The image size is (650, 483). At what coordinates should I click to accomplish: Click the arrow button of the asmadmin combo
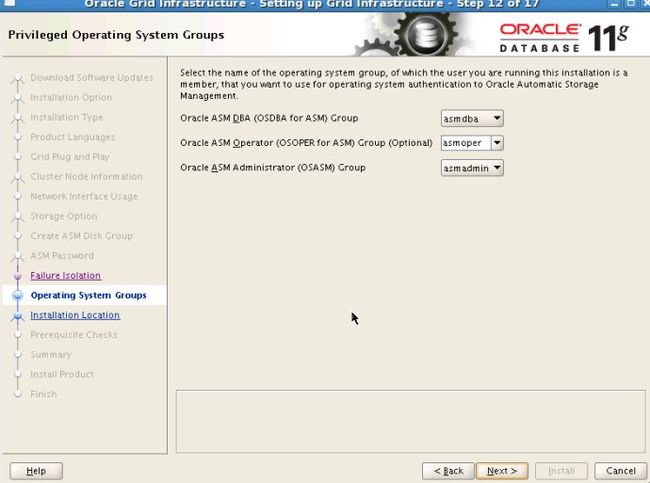coord(497,168)
